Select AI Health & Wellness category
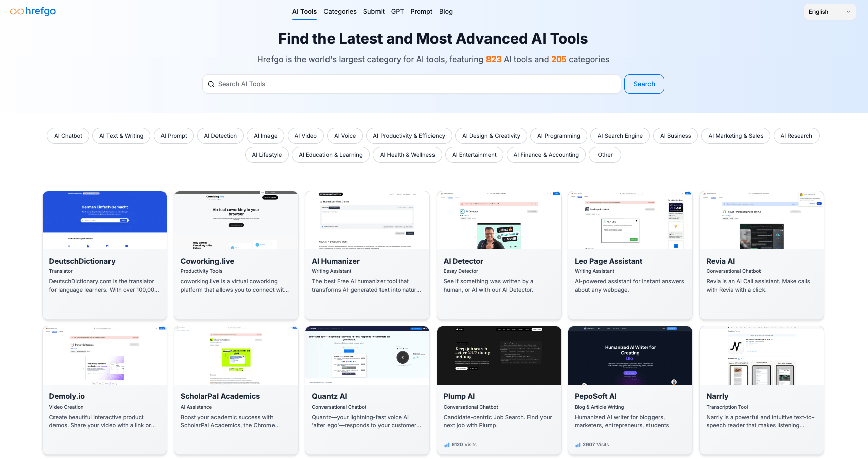868x459 pixels. tap(407, 155)
